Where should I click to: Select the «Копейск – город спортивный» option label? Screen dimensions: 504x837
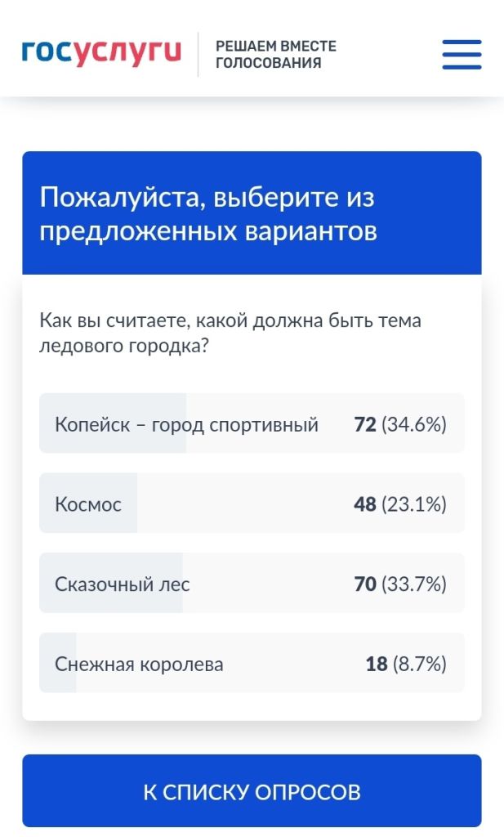[186, 425]
